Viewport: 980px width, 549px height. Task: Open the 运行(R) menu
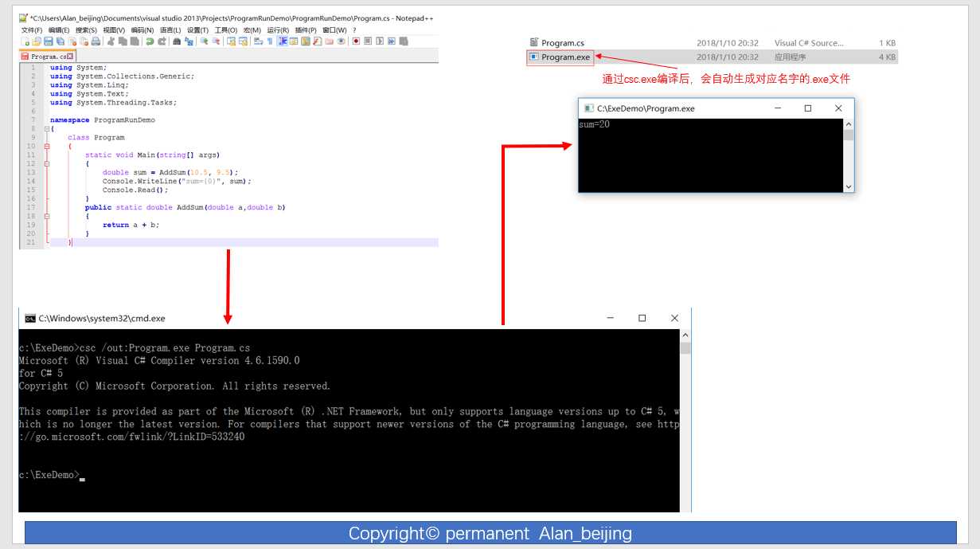click(x=278, y=30)
